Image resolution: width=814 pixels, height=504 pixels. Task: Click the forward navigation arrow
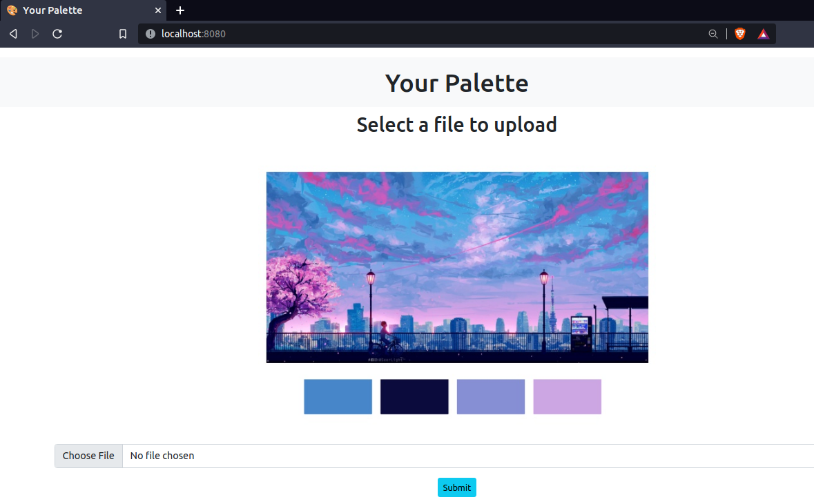35,34
